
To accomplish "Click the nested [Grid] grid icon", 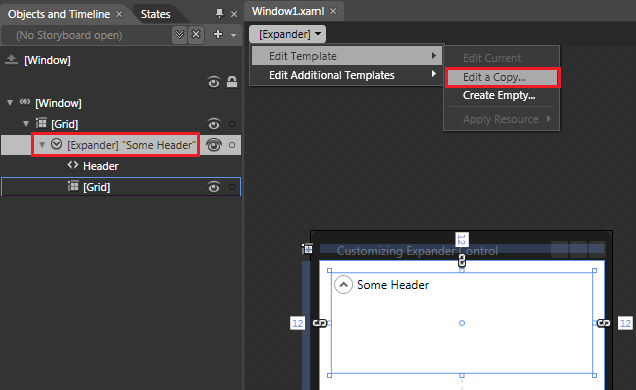I will point(73,186).
